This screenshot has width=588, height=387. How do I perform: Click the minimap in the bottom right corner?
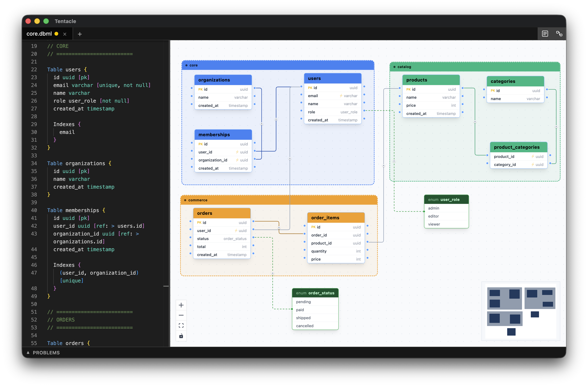tap(521, 312)
